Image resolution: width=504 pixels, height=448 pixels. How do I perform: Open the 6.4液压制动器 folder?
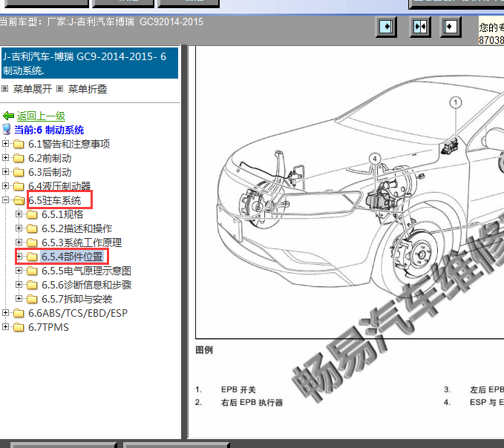(59, 186)
